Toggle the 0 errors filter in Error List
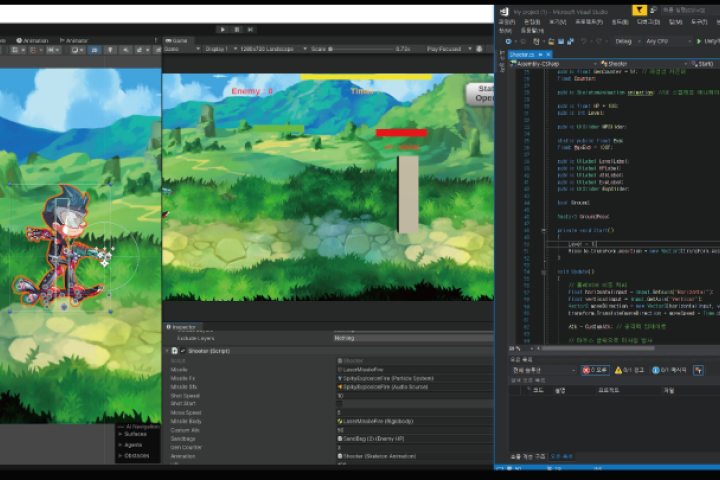720x480 pixels. [x=595, y=370]
